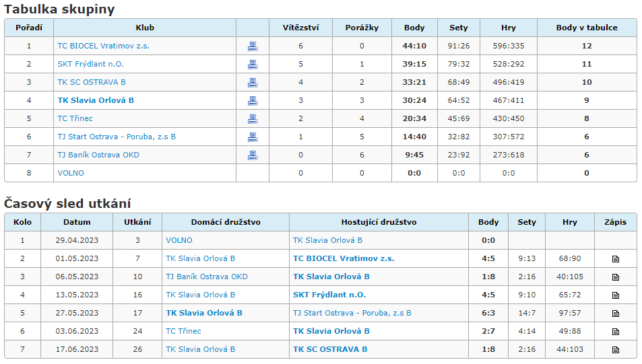Open VOLNO link in standings table
The width and height of the screenshot is (642, 364).
tap(71, 173)
